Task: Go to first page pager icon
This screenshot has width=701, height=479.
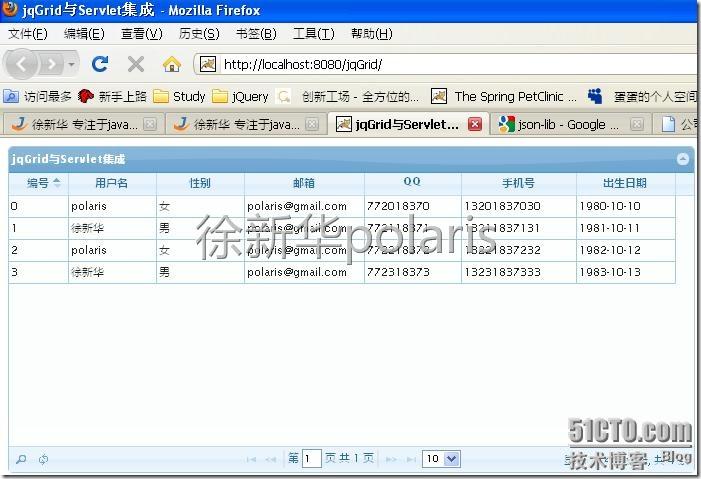Action: pyautogui.click(x=251, y=459)
